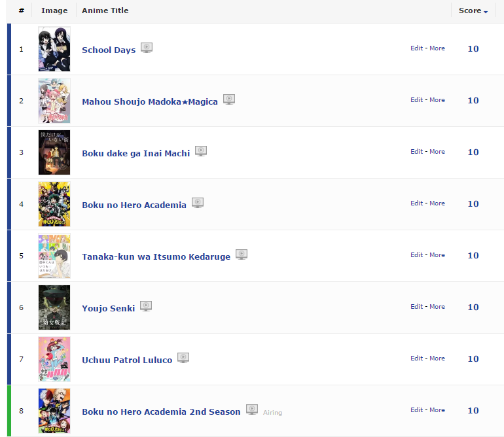Expand More options for School Days
Screen dimensions: 504x437
coord(437,48)
